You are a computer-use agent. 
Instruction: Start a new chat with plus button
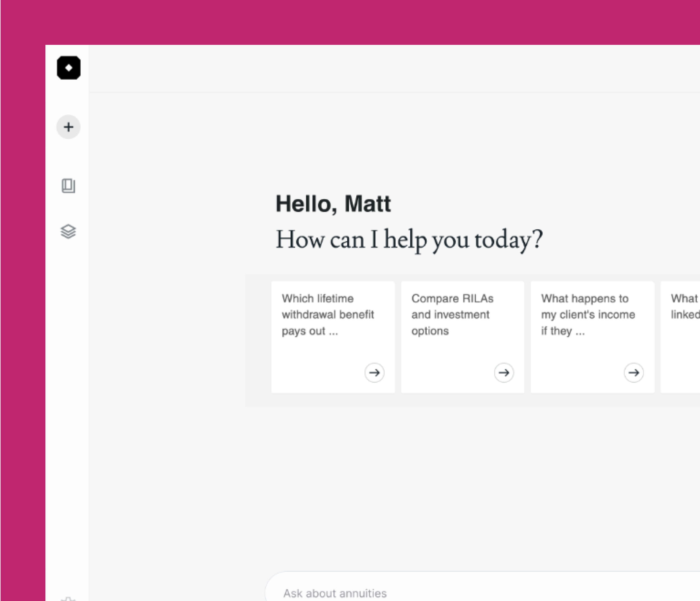pos(69,127)
